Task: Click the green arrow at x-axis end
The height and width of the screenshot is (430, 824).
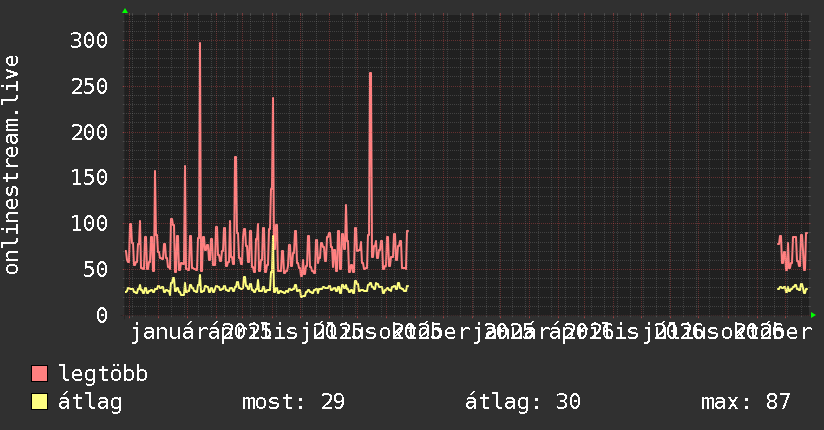Action: [x=813, y=315]
